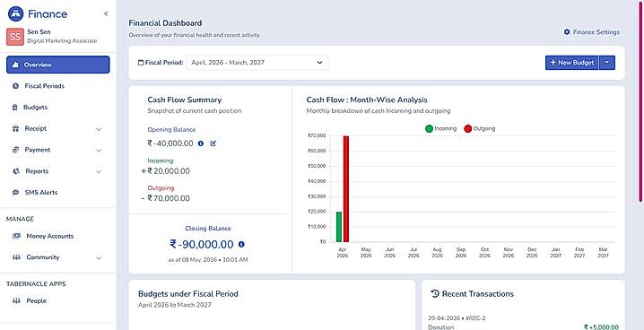This screenshot has width=644, height=330.
Task: Open Money Accounts page
Action: point(50,237)
